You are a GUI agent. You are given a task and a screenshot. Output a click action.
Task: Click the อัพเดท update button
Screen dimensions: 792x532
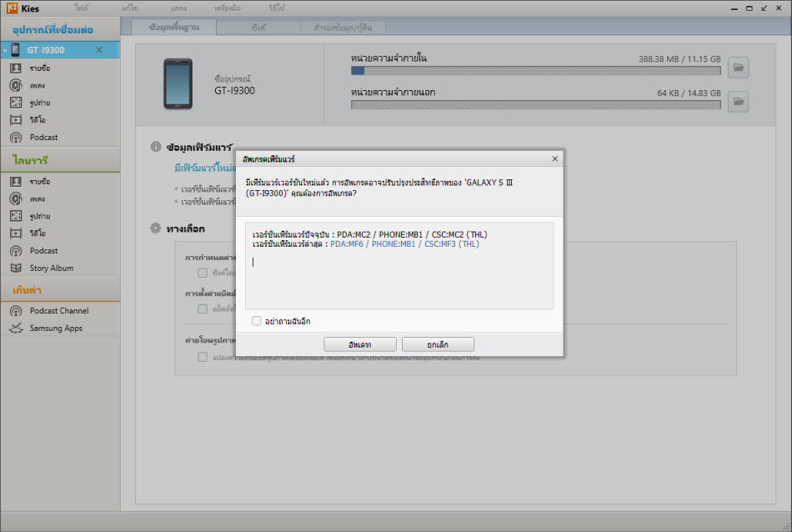(359, 344)
